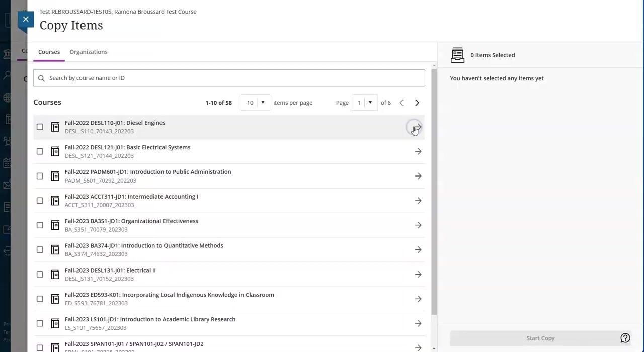Open the page number dropdown
Viewport: 644px width, 352px height.
[x=364, y=103]
